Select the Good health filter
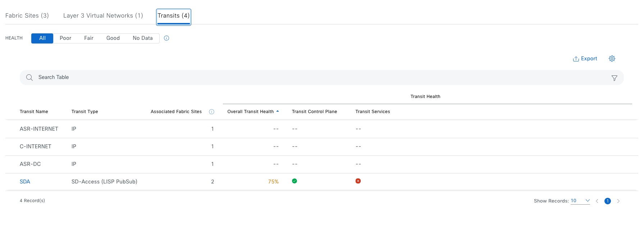The image size is (644, 233). coord(113,38)
